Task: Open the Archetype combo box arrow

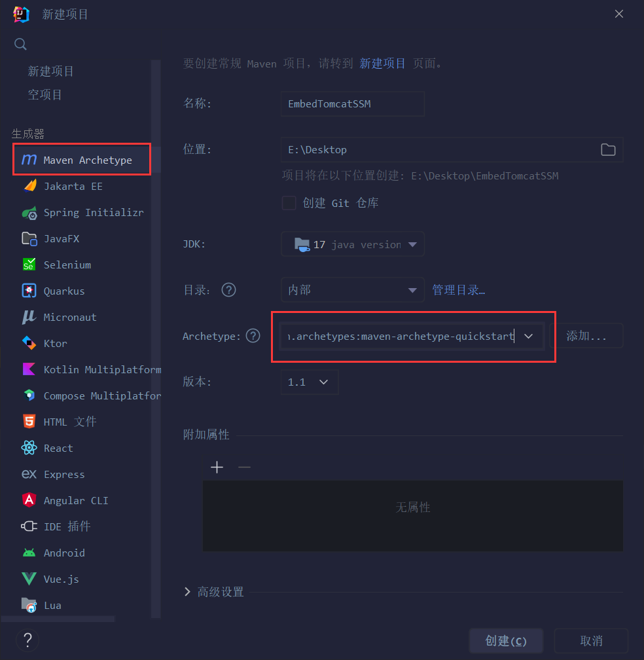Action: point(528,336)
